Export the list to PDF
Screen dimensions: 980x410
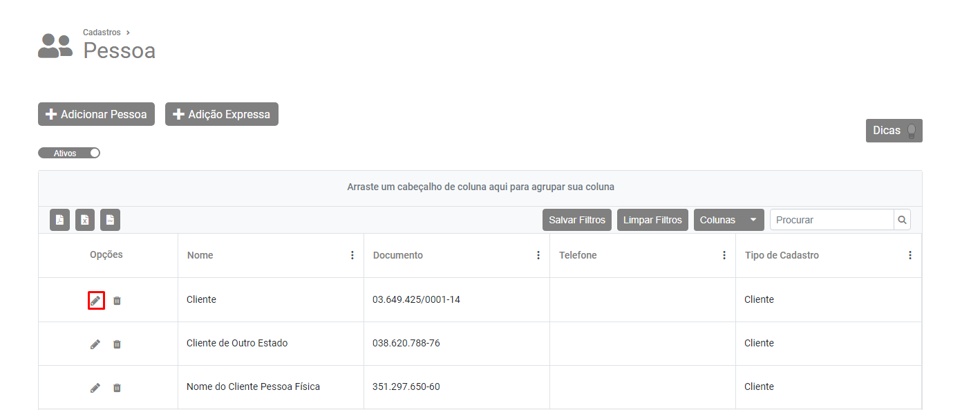(x=59, y=220)
